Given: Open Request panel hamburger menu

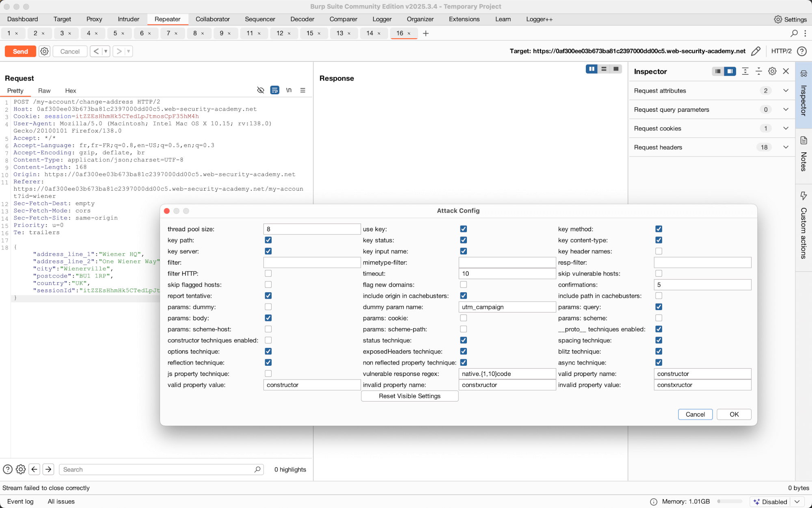Looking at the screenshot, I should [303, 90].
